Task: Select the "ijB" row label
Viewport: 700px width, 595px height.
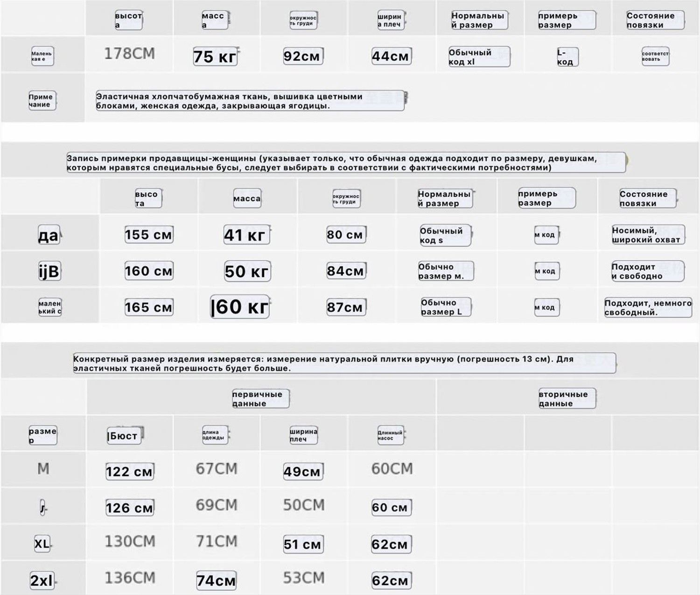Action: [x=49, y=271]
